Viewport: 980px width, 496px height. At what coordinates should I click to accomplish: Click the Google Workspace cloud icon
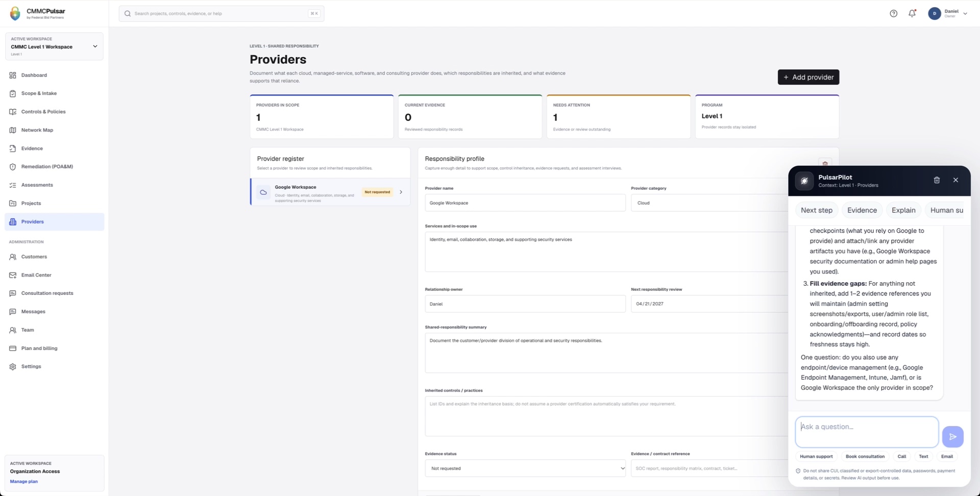tap(263, 192)
